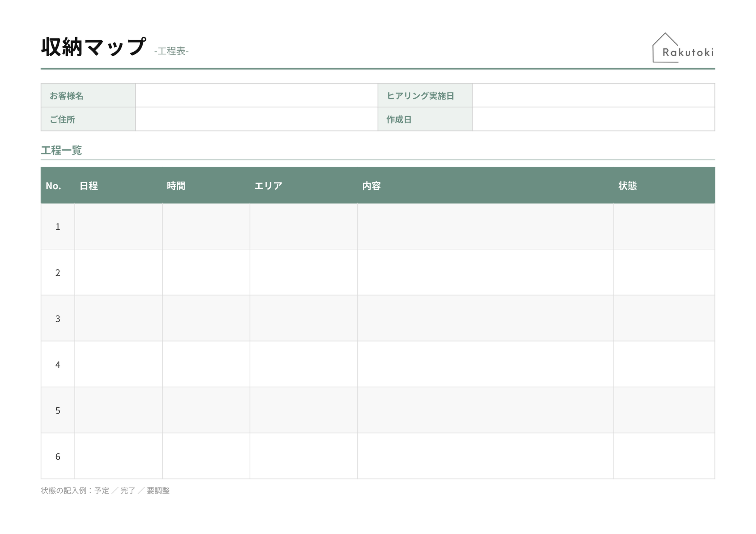Click the 状態 cell in row 1

(x=664, y=226)
